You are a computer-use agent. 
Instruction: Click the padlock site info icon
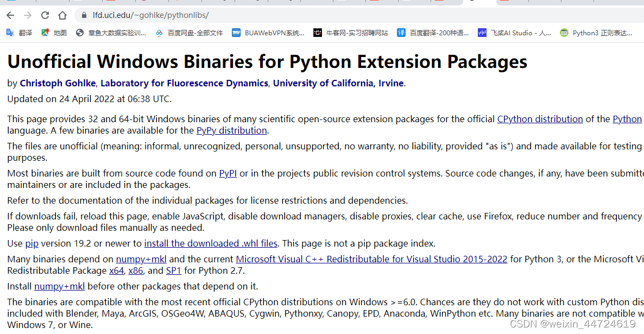(x=84, y=15)
